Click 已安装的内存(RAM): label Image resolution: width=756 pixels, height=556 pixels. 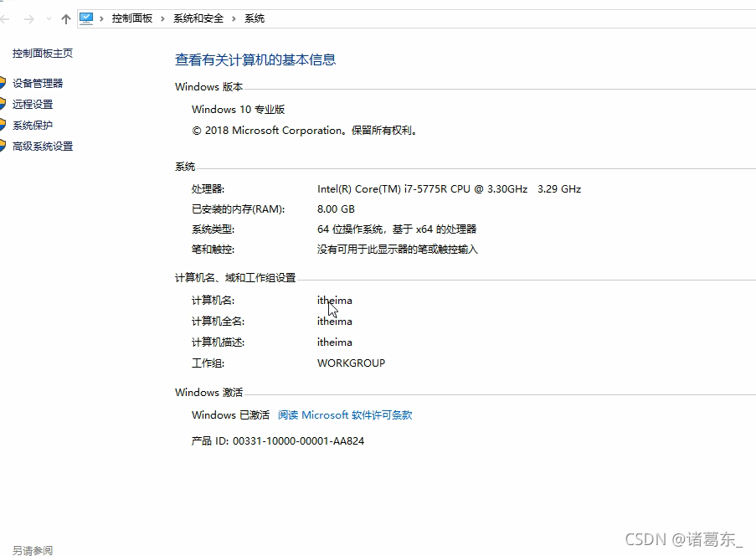click(x=238, y=208)
